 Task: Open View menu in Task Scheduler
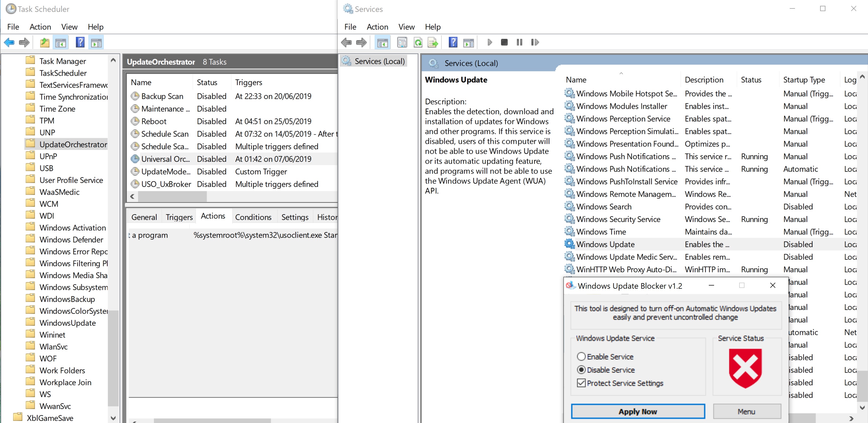(69, 27)
